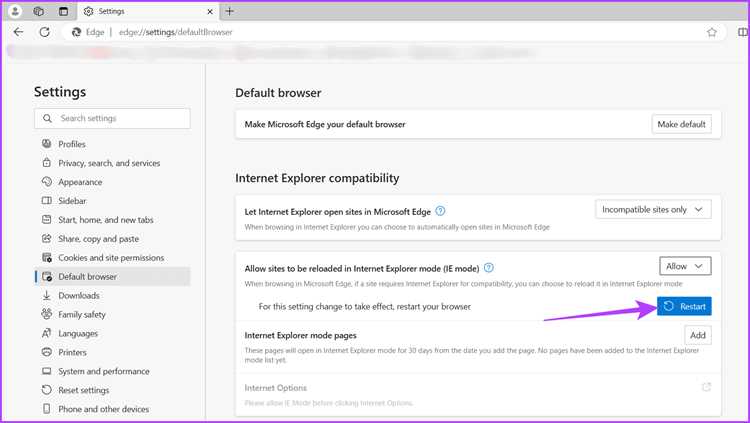Click the Privacy lock icon
The image size is (750, 423).
pos(46,163)
